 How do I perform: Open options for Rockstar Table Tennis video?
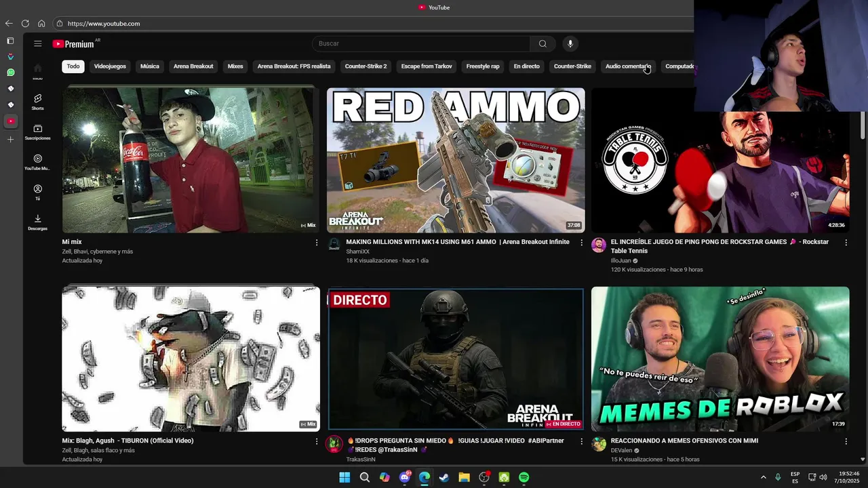tap(846, 243)
